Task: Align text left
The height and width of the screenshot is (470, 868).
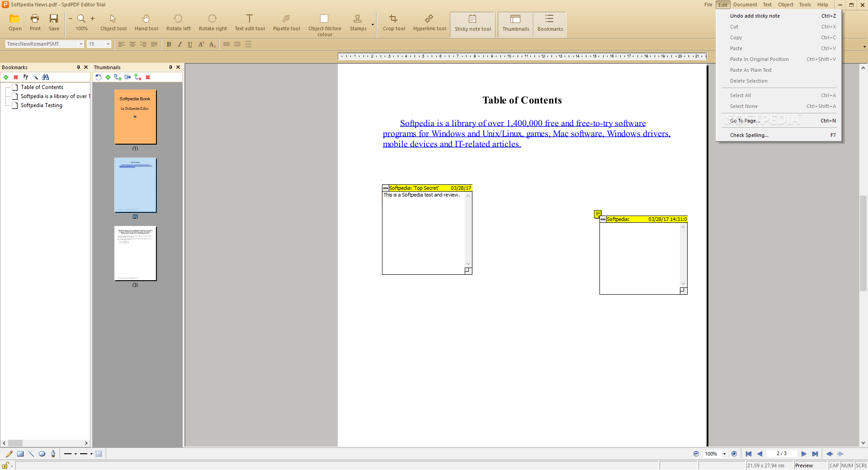Action: click(x=121, y=44)
